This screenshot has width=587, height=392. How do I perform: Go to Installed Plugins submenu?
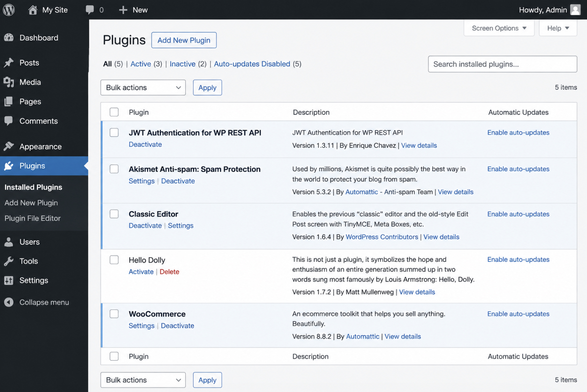point(33,187)
